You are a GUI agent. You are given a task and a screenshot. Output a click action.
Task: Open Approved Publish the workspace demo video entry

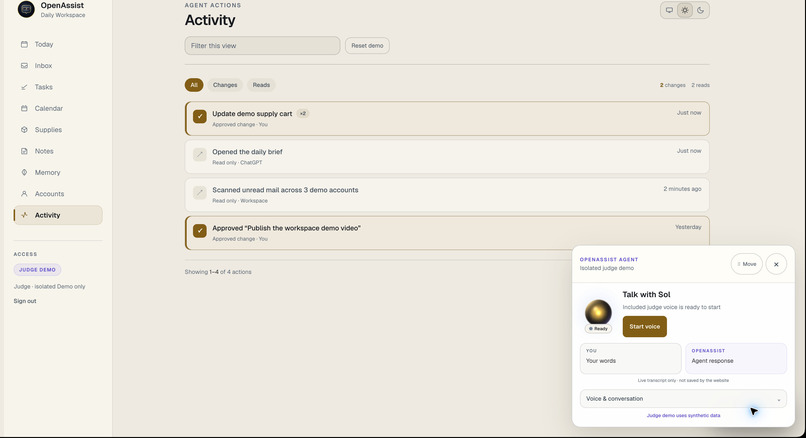[447, 233]
